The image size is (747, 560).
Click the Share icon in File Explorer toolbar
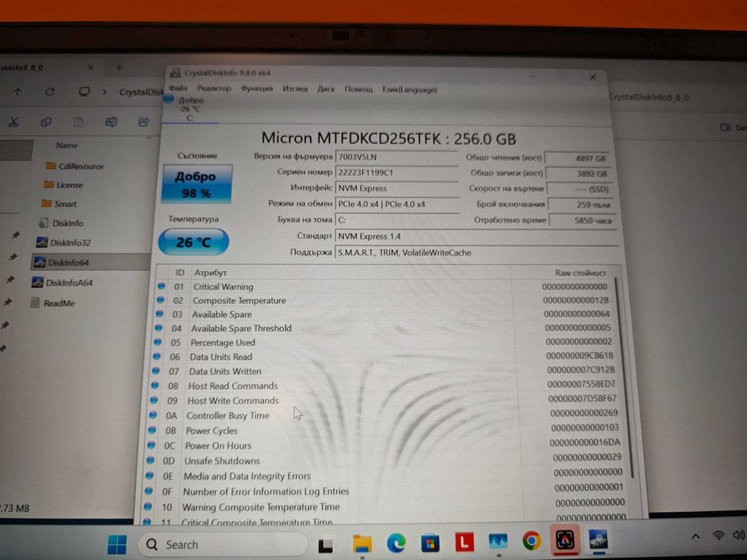tap(143, 122)
